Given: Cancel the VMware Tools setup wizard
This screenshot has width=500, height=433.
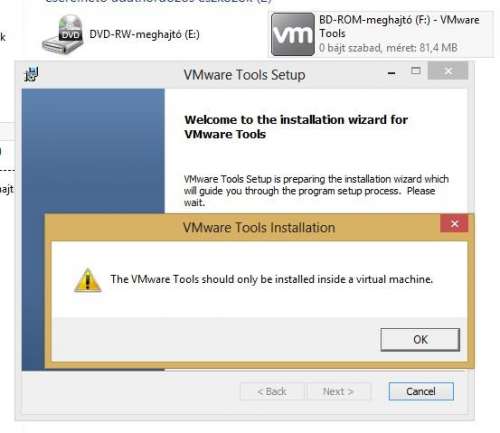Looking at the screenshot, I should coord(421,391).
